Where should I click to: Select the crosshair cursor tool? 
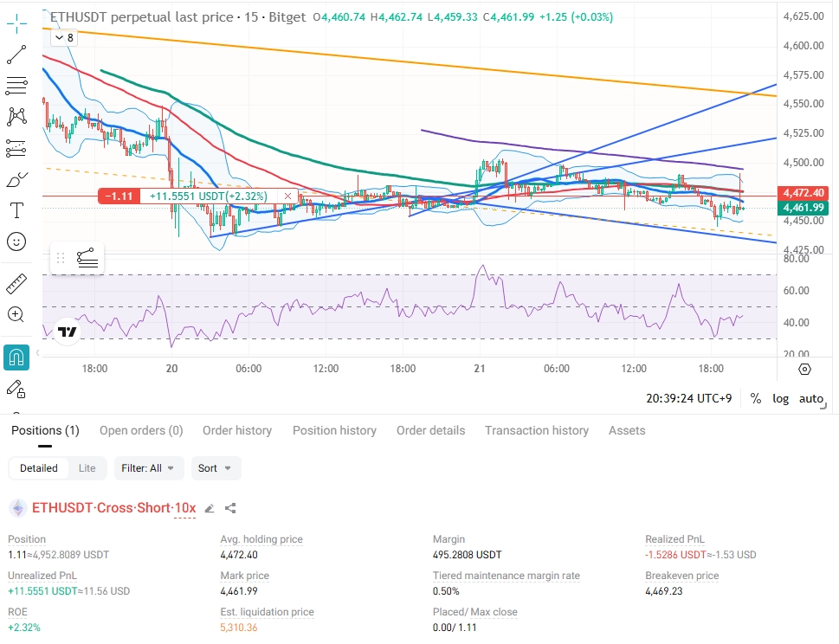[16, 23]
